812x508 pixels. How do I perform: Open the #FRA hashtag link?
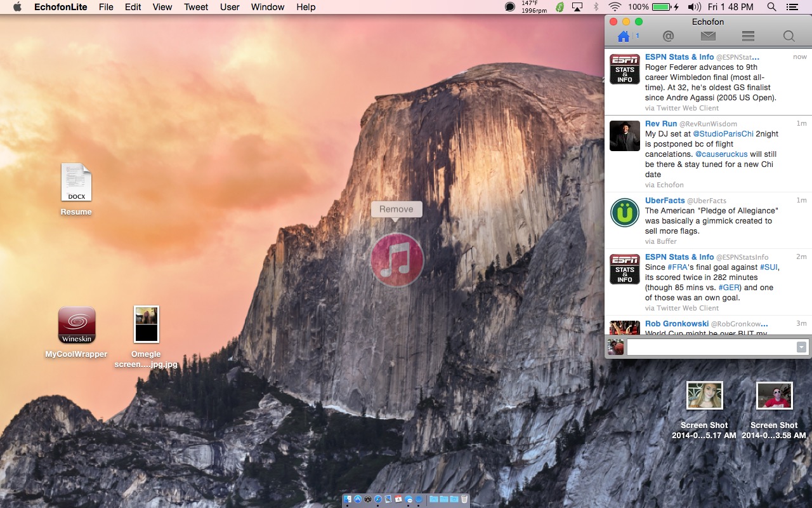[678, 267]
